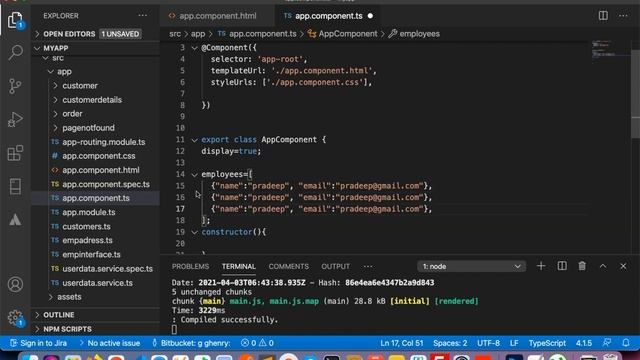This screenshot has height=360, width=640.
Task: Open the Source Control view icon
Action: pos(15,86)
